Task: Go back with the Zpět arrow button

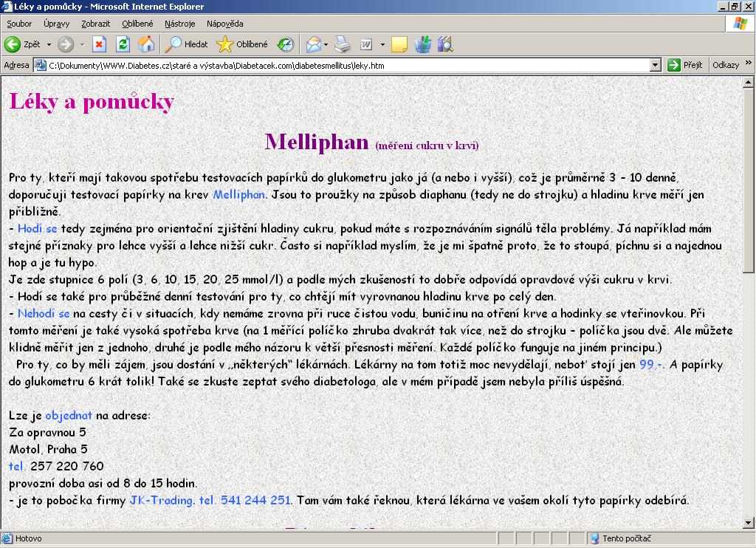Action: (22, 44)
